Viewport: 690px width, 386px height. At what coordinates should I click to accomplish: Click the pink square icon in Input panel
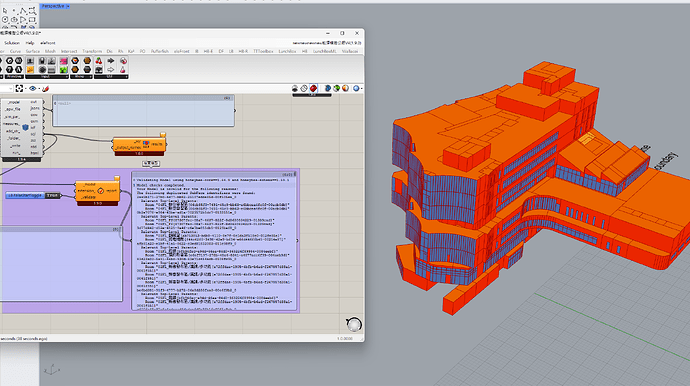(x=64, y=61)
